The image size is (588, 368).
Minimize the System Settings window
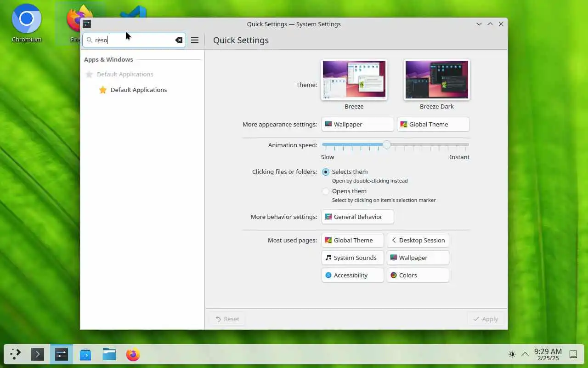pyautogui.click(x=479, y=24)
